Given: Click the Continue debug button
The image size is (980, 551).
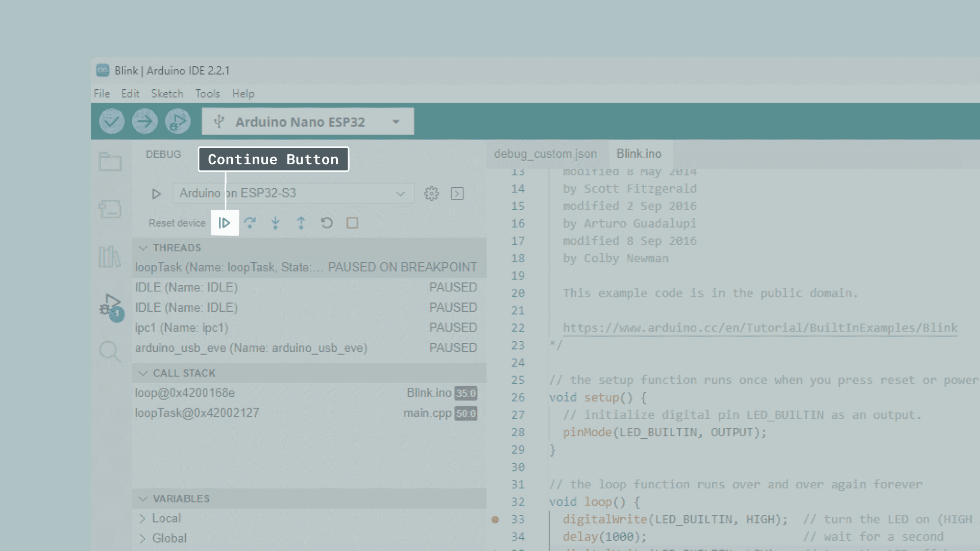Looking at the screenshot, I should click(225, 223).
